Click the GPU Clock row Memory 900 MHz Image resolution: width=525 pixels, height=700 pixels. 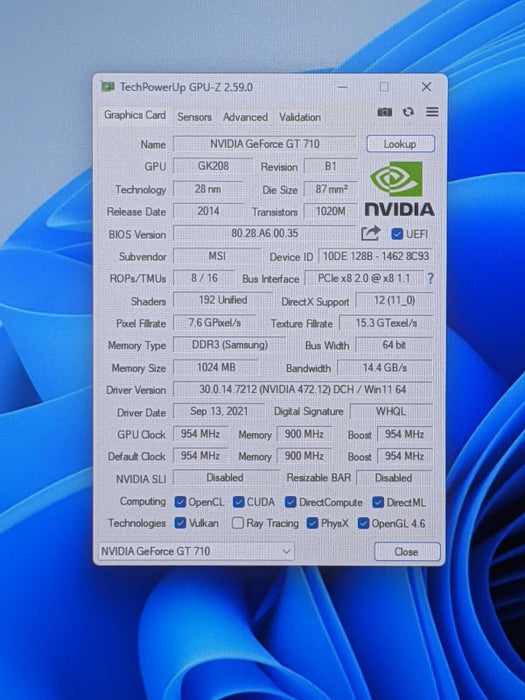(304, 434)
